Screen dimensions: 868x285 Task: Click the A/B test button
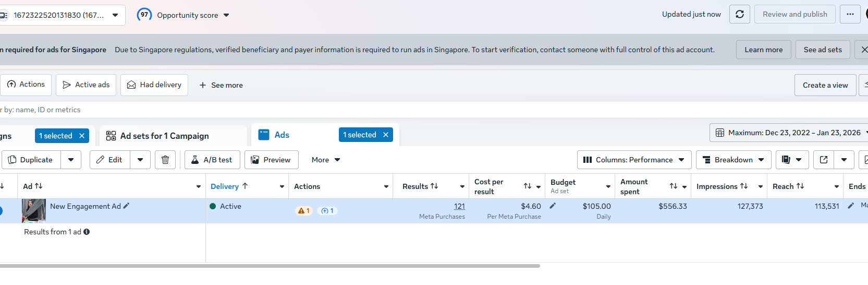tap(212, 160)
